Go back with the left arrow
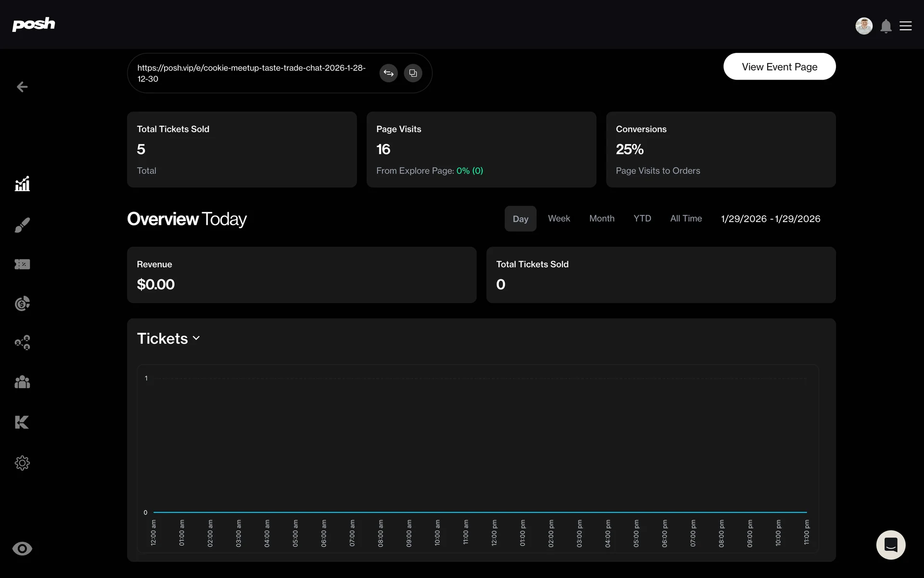Viewport: 924px width, 578px height. pyautogui.click(x=22, y=87)
